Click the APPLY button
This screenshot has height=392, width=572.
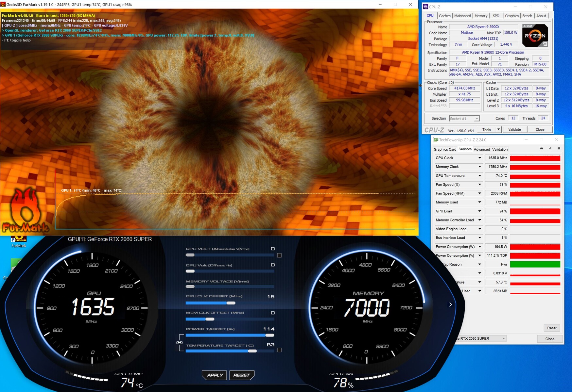click(x=215, y=375)
